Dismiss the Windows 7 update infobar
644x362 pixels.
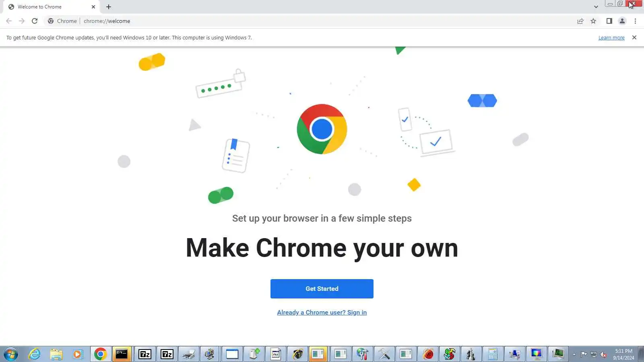click(x=634, y=37)
